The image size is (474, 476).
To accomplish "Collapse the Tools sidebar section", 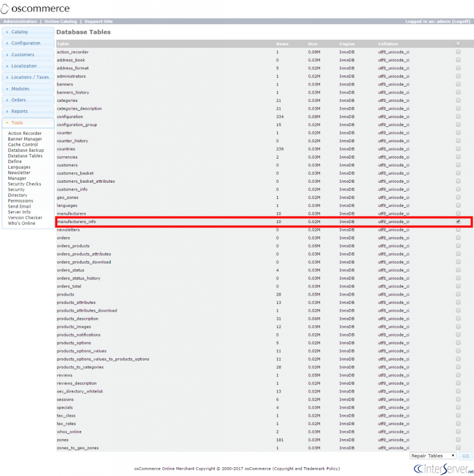I will point(28,123).
